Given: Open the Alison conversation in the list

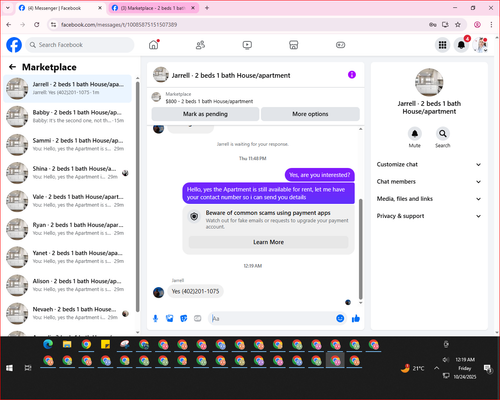Looking at the screenshot, I should [68, 285].
